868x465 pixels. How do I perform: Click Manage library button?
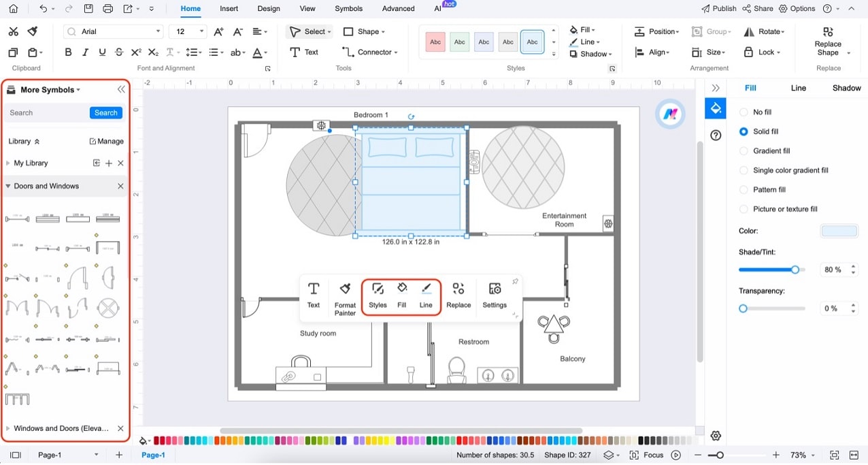pyautogui.click(x=107, y=142)
